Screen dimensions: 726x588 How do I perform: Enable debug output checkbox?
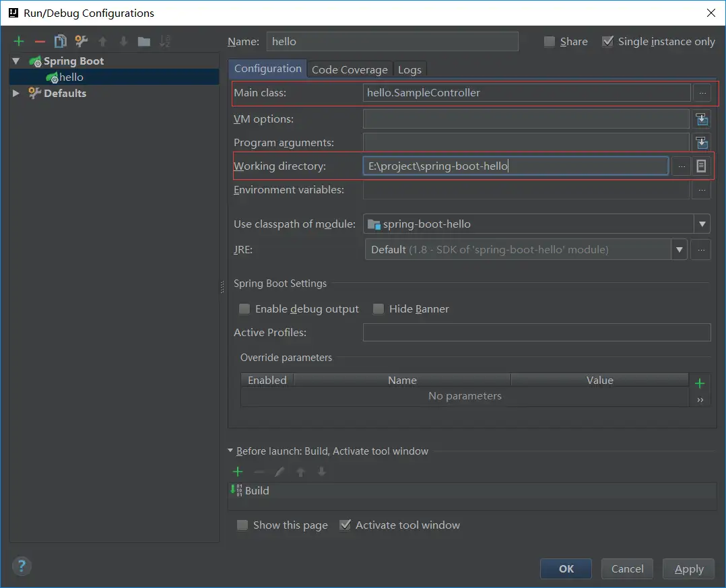[244, 309]
